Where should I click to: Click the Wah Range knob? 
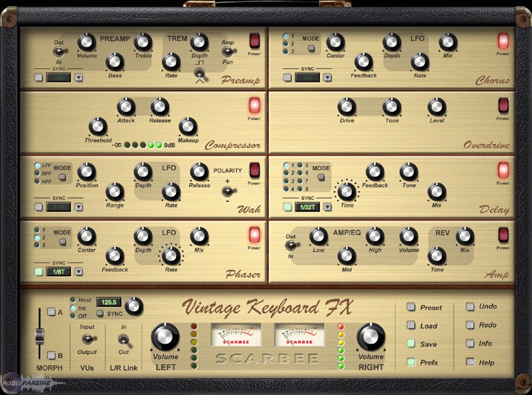tap(115, 192)
